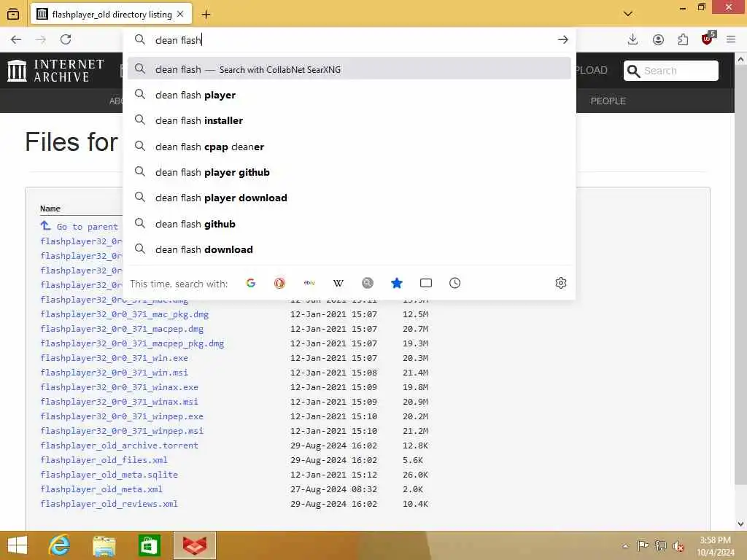The width and height of the screenshot is (747, 560).
Task: Open flashplayer32_0r0_371_macpep.dmg file link
Action: 122,329
